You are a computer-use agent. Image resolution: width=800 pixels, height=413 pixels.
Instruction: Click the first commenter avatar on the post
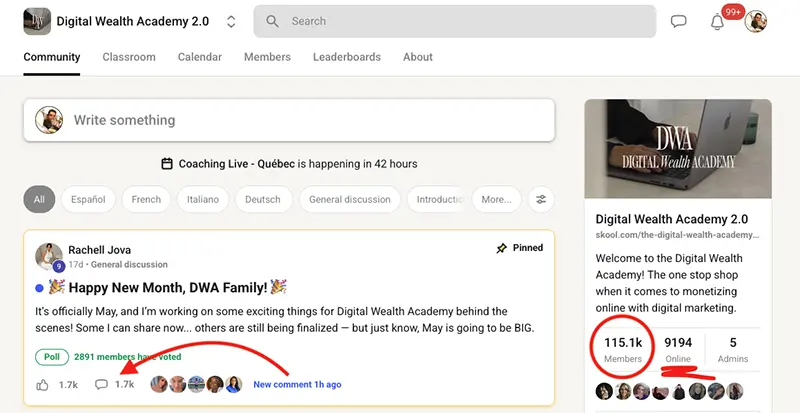pyautogui.click(x=159, y=384)
